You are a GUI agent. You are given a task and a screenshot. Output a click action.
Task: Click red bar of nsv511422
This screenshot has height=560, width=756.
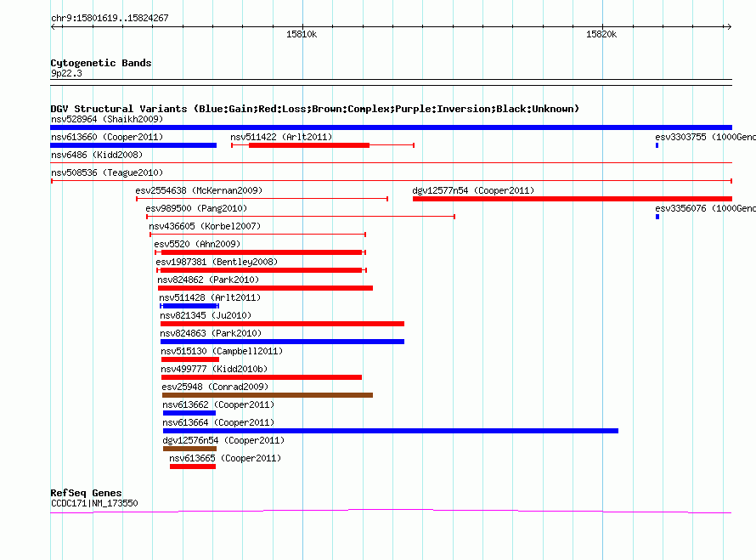309,145
